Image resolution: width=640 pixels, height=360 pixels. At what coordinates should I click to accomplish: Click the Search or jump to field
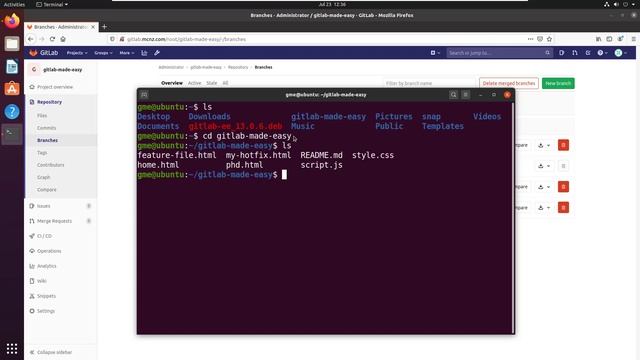coord(499,53)
